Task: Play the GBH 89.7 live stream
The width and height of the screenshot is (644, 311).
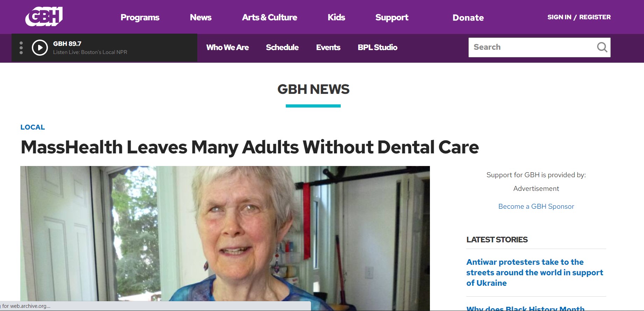Action: click(x=40, y=48)
